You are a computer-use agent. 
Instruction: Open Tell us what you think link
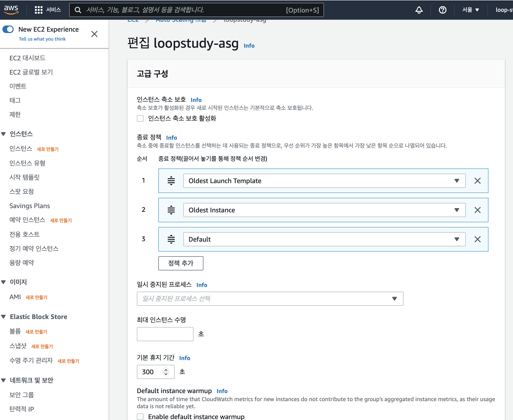point(42,39)
